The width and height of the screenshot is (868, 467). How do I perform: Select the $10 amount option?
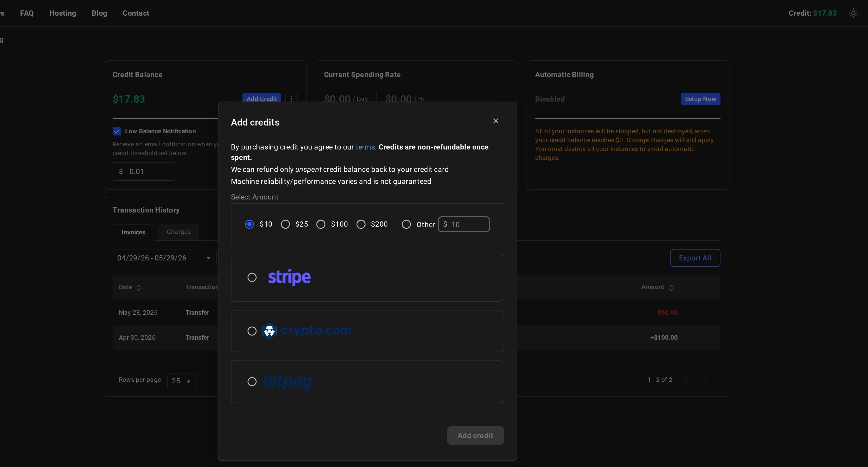coord(249,224)
